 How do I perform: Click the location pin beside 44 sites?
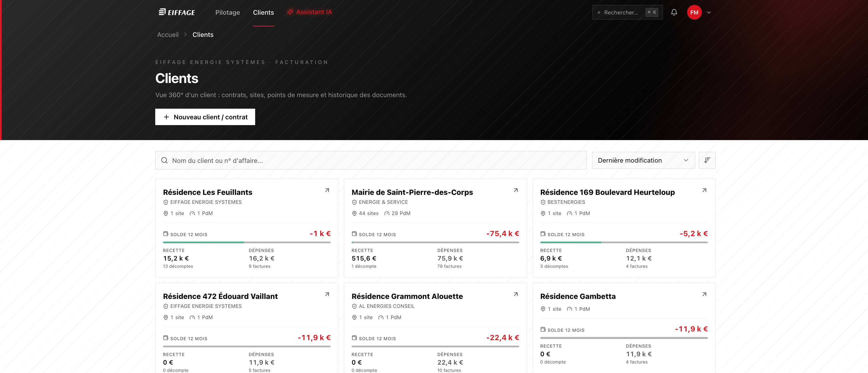pyautogui.click(x=354, y=214)
